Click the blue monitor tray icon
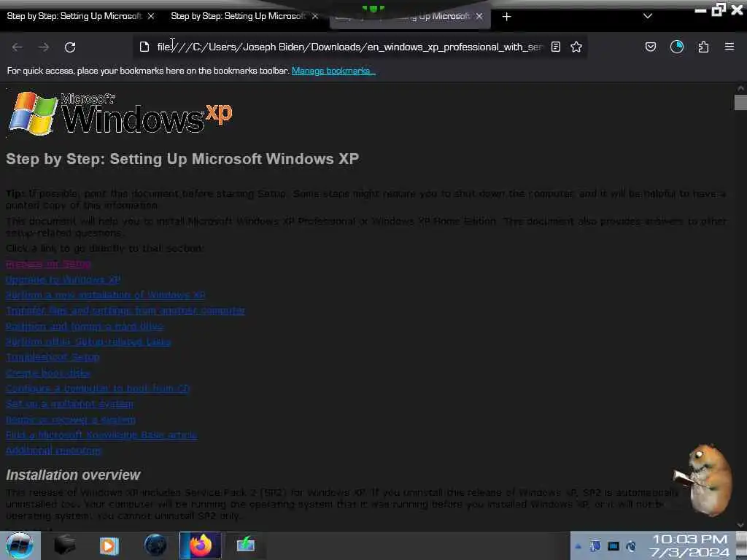The image size is (747, 560). [614, 546]
